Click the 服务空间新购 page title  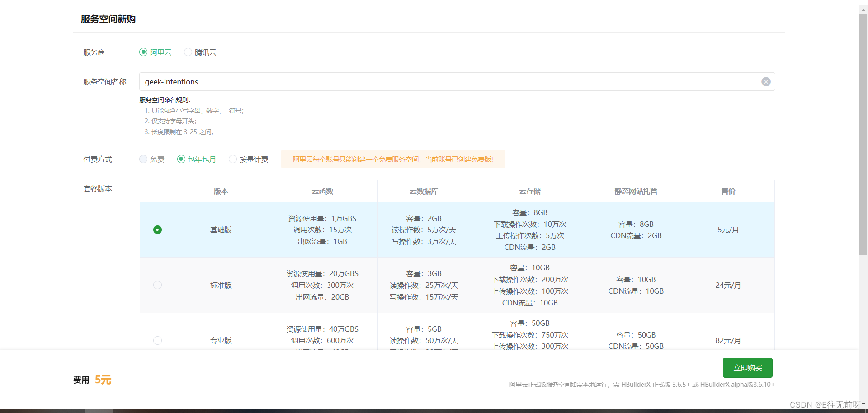(108, 19)
